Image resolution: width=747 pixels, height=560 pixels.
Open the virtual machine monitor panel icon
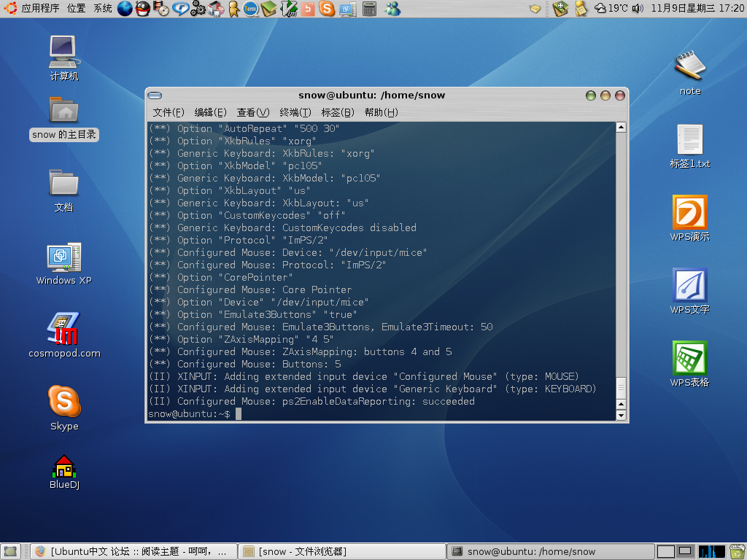(x=348, y=8)
